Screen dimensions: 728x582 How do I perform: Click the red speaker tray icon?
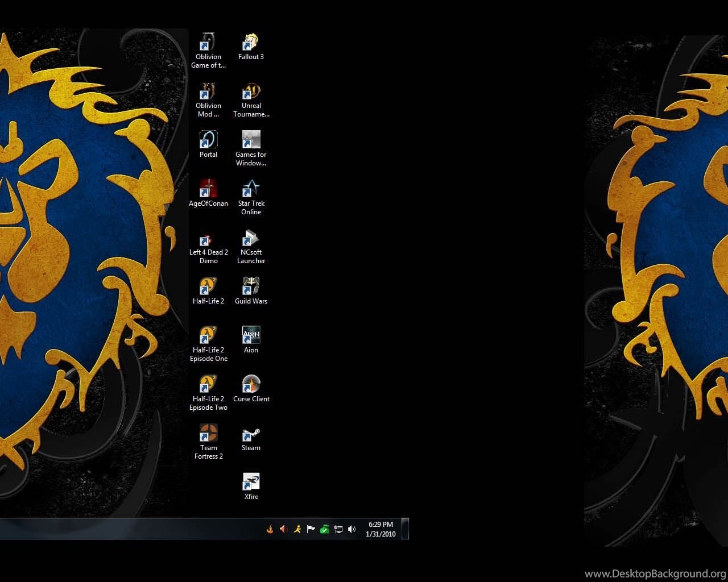coord(283,529)
